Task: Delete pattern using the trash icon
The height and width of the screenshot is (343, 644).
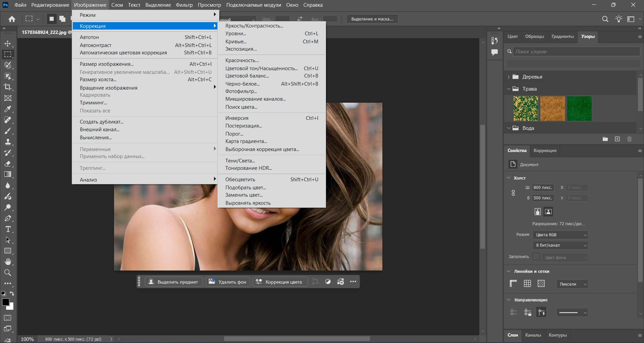Action: click(629, 139)
